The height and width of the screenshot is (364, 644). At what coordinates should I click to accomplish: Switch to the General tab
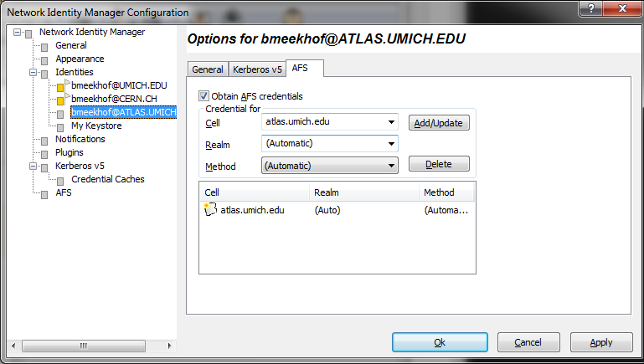click(208, 69)
